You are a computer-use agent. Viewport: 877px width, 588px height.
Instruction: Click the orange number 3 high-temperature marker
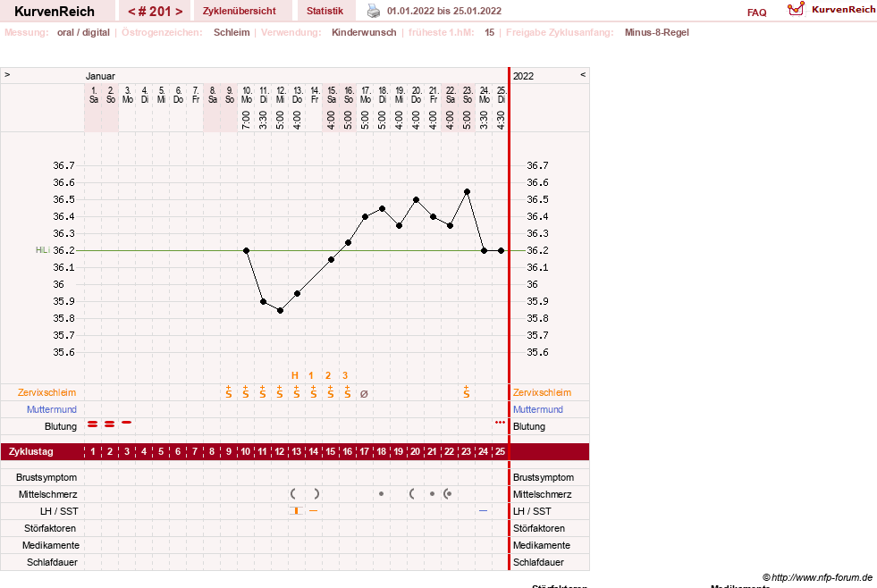pos(345,375)
